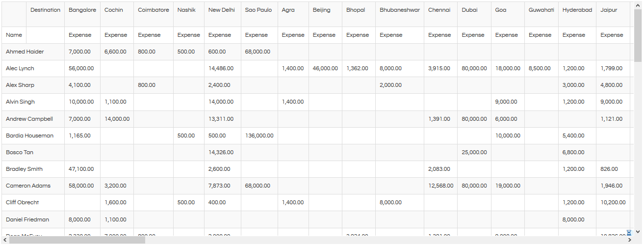This screenshot has width=644, height=246.
Task: Click the Hyderabad column header
Action: 577,14
